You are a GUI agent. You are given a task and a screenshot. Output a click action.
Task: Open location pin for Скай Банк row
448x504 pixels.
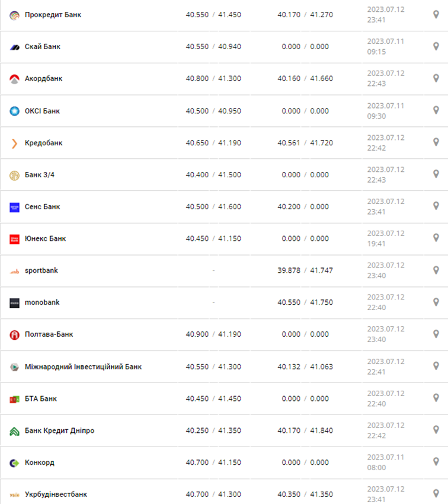(x=436, y=46)
